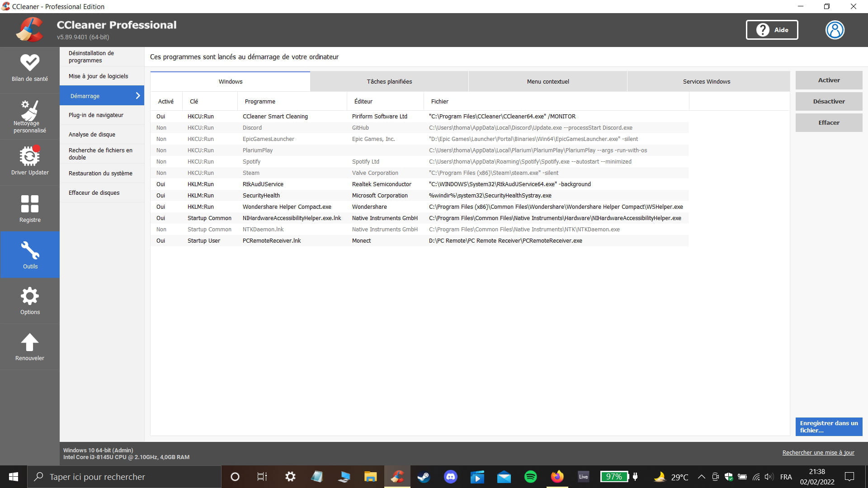Open Spotify from taskbar
Viewport: 868px width, 488px height.
click(530, 477)
